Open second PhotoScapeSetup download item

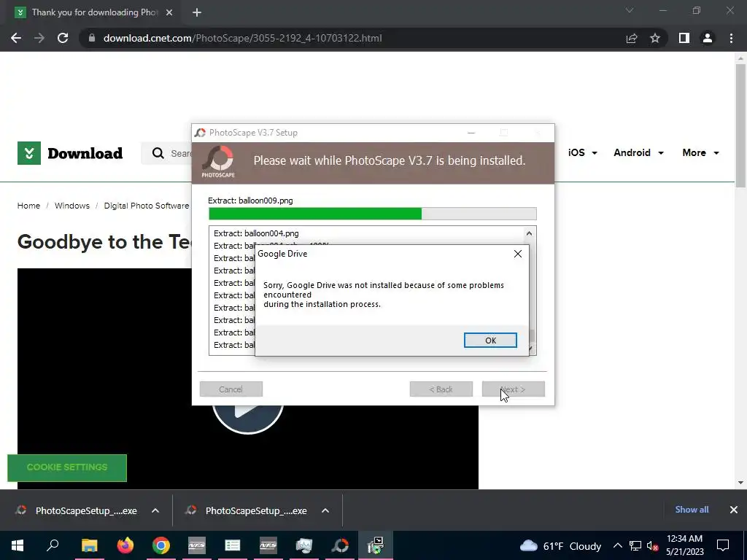(x=248, y=510)
